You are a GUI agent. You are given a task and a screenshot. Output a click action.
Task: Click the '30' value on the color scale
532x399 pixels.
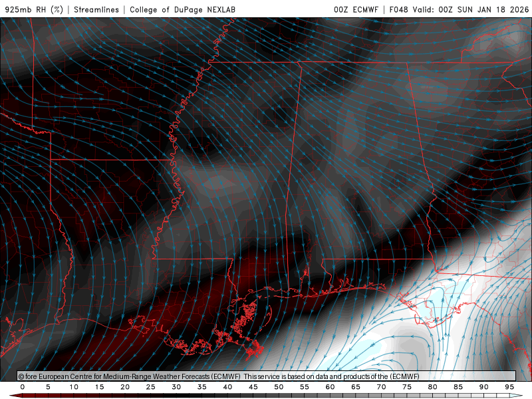pos(176,387)
